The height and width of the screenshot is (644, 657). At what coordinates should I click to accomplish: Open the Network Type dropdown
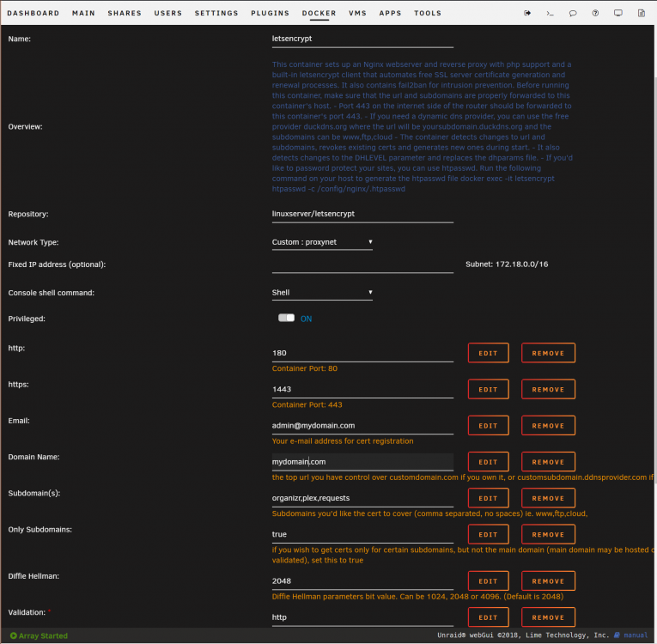(x=322, y=242)
